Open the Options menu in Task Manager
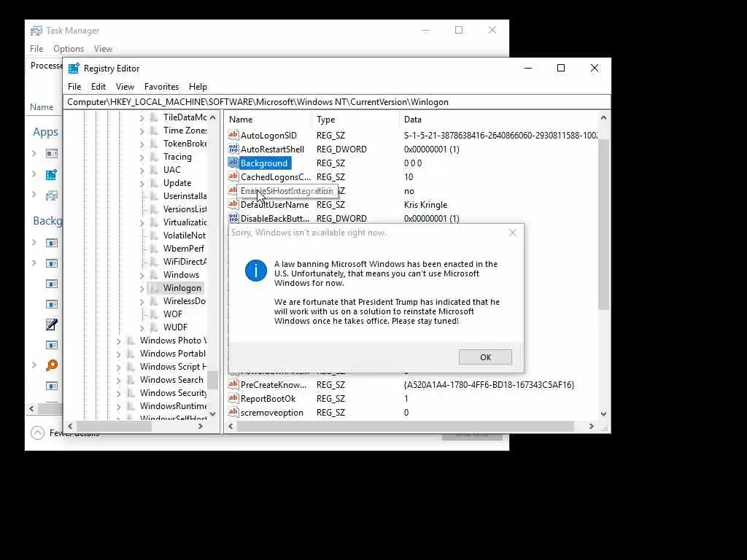The width and height of the screenshot is (747, 560). pyautogui.click(x=69, y=49)
